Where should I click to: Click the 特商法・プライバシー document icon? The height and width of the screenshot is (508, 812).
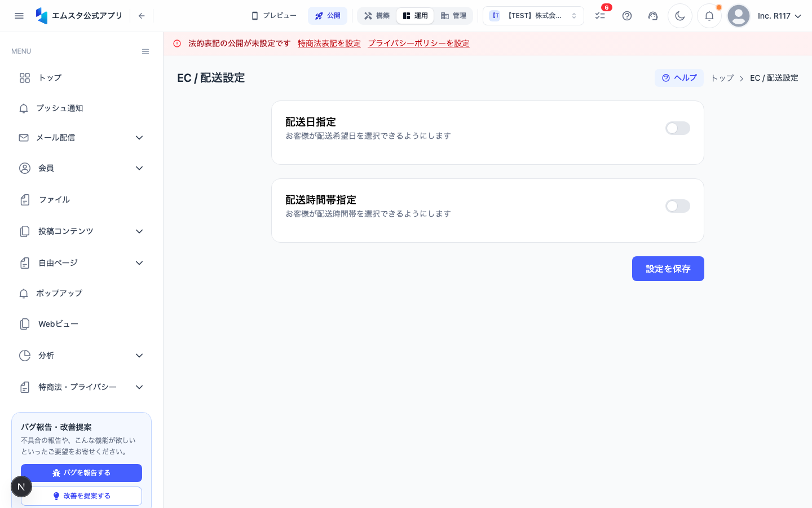pos(25,387)
